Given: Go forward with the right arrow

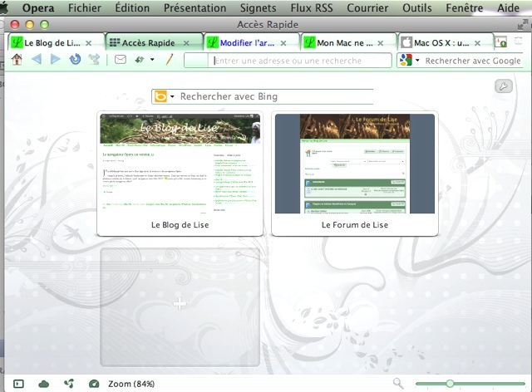Looking at the screenshot, I should [x=55, y=60].
